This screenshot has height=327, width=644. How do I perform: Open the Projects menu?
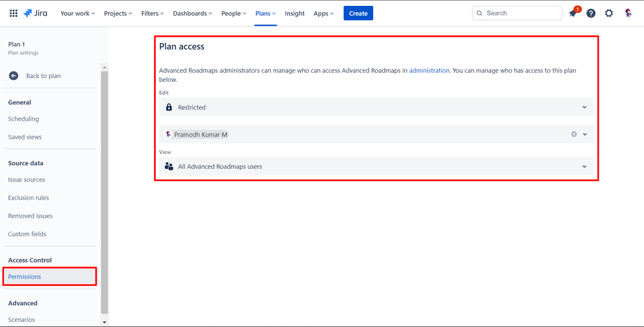(118, 13)
